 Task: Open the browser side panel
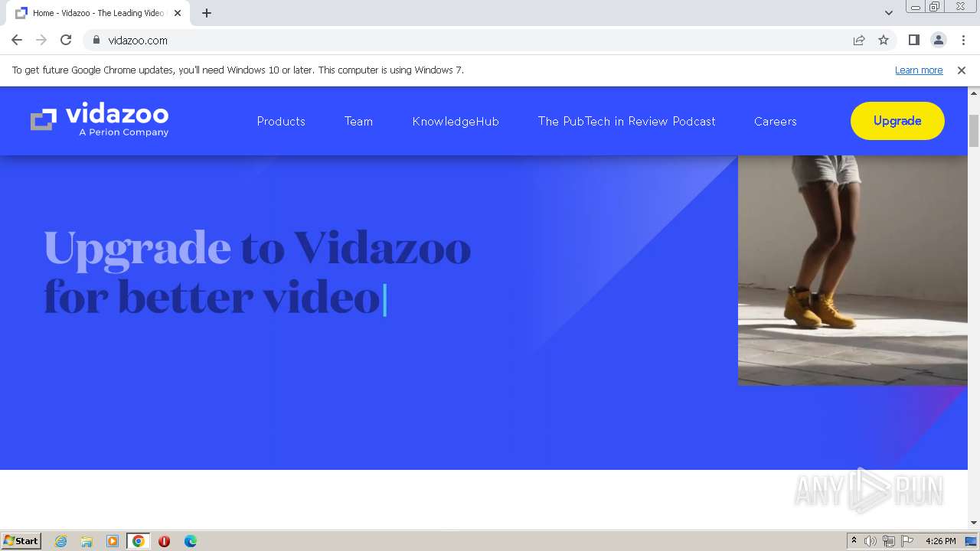(x=913, y=40)
